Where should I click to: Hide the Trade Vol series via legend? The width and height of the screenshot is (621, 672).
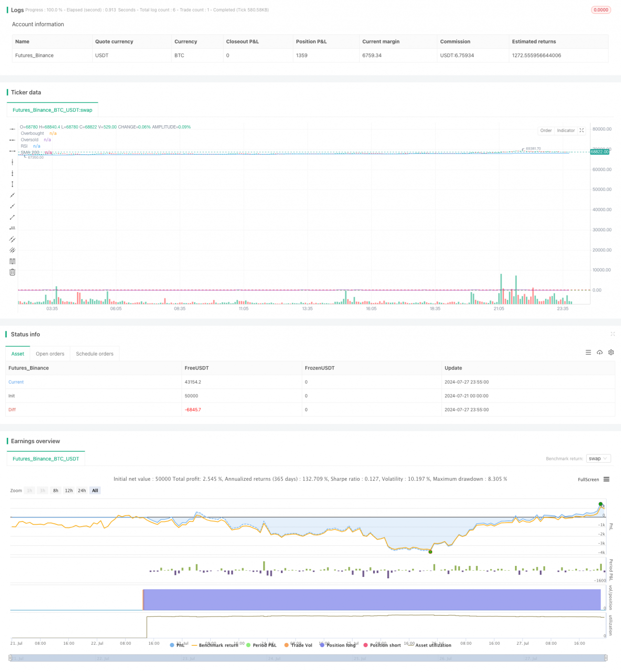click(x=298, y=645)
